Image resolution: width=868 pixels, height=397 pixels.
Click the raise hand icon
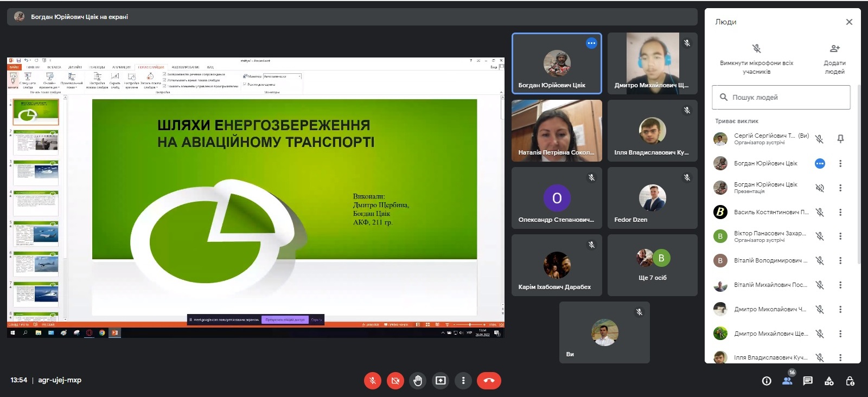pos(418,381)
